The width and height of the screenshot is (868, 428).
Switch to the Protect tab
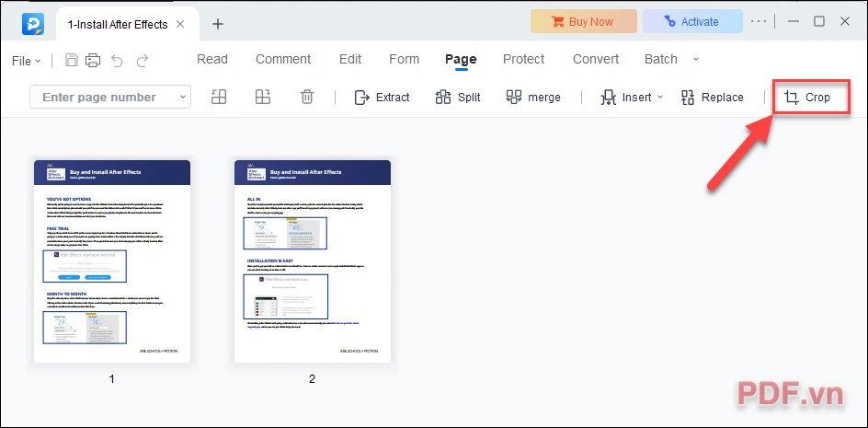(x=524, y=59)
